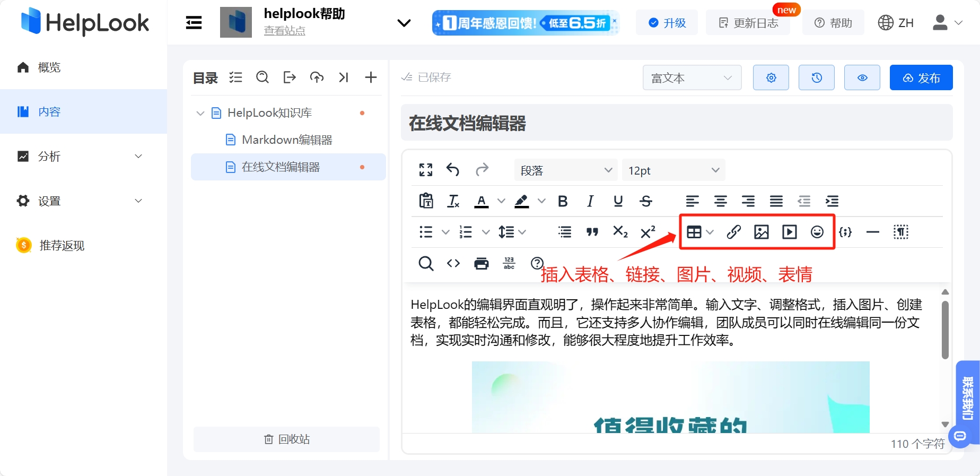
Task: Follow the 查看站点 link
Action: coord(284,31)
